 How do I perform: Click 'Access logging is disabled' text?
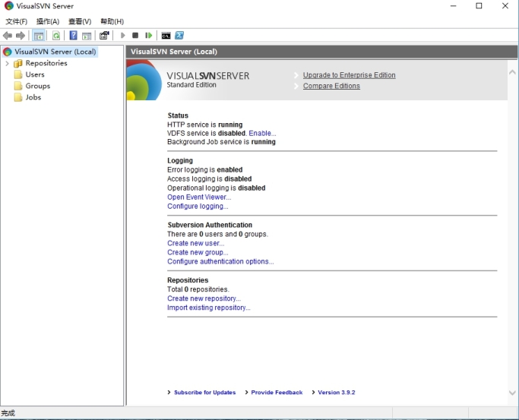click(x=210, y=179)
